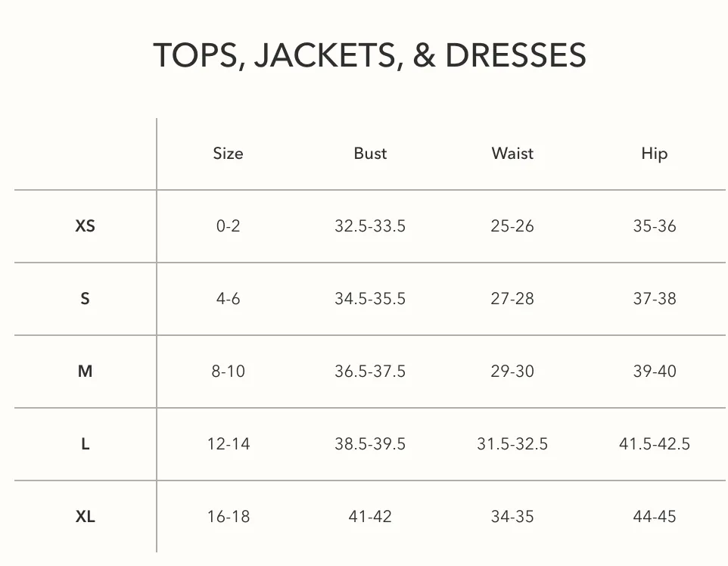
Task: Select the 0-2 size cell
Action: (228, 225)
